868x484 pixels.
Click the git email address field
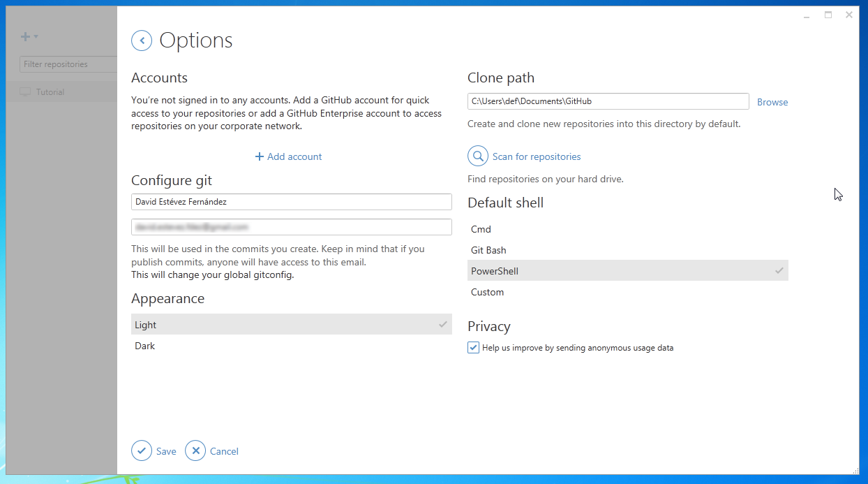pos(291,227)
